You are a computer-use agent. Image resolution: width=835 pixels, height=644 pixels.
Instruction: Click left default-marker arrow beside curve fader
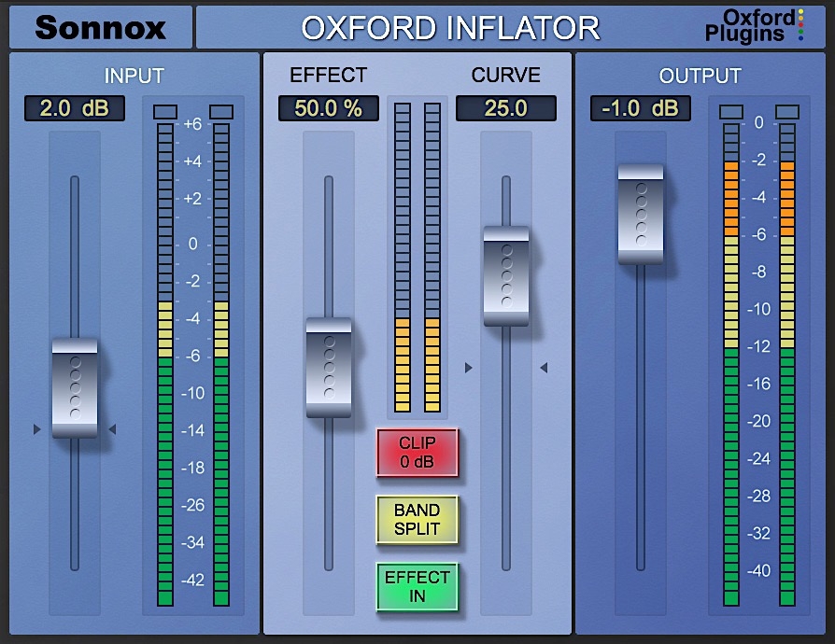click(x=468, y=368)
